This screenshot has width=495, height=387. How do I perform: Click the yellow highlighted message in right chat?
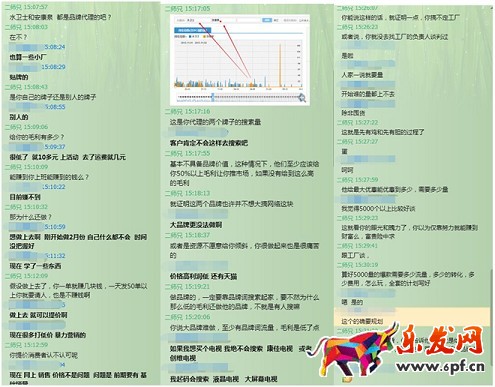(x=412, y=317)
